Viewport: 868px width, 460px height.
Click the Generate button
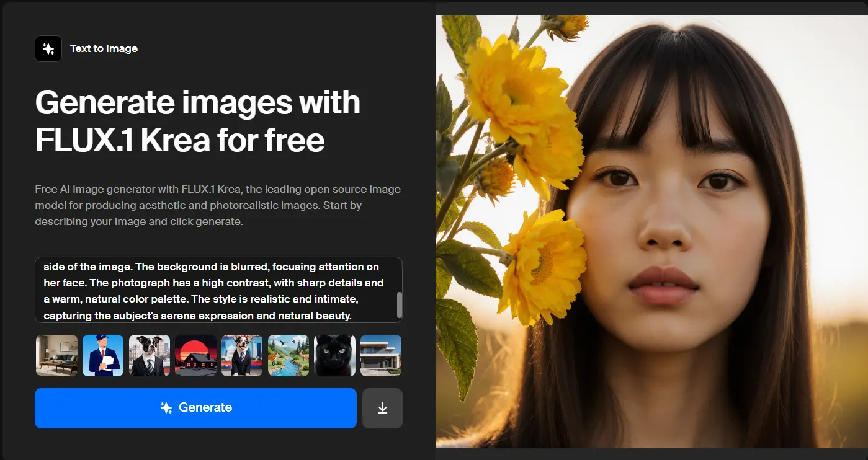click(x=195, y=407)
